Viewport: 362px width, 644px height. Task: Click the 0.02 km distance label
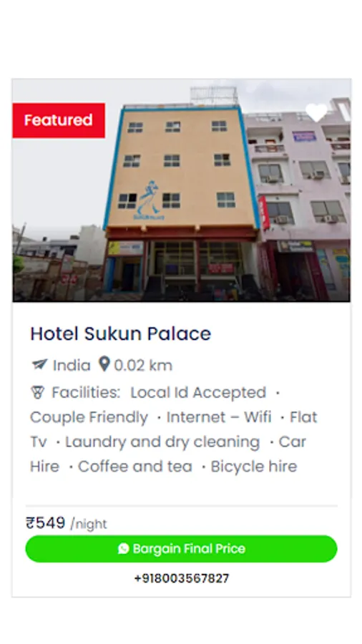(143, 365)
